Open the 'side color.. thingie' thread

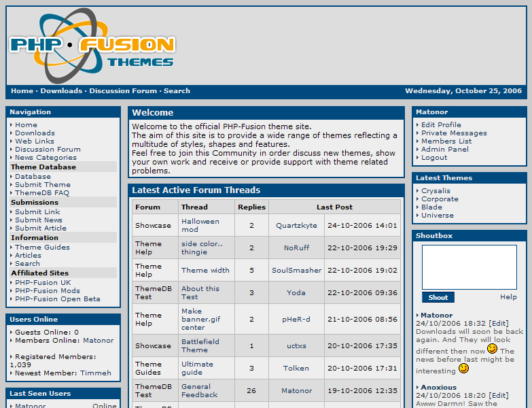(202, 248)
